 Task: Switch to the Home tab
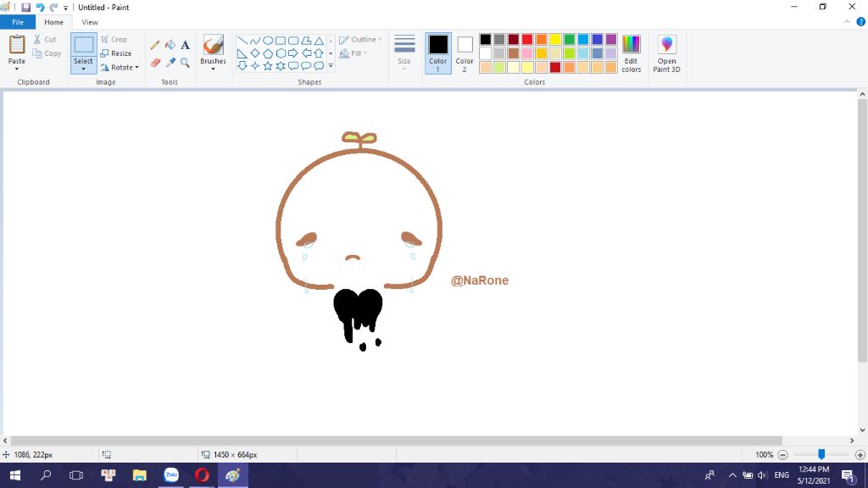(x=53, y=22)
